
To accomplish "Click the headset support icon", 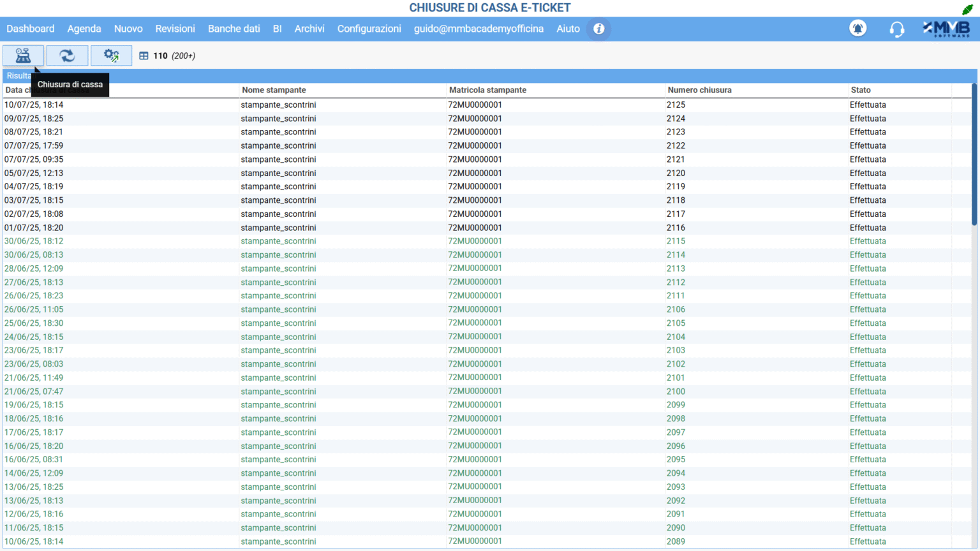I will pyautogui.click(x=896, y=29).
